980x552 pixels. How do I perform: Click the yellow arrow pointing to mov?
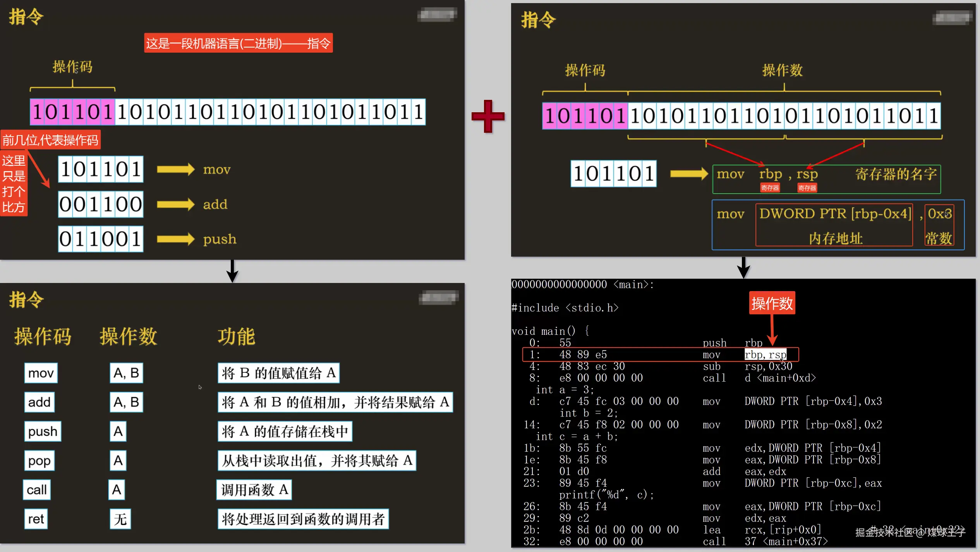point(175,169)
